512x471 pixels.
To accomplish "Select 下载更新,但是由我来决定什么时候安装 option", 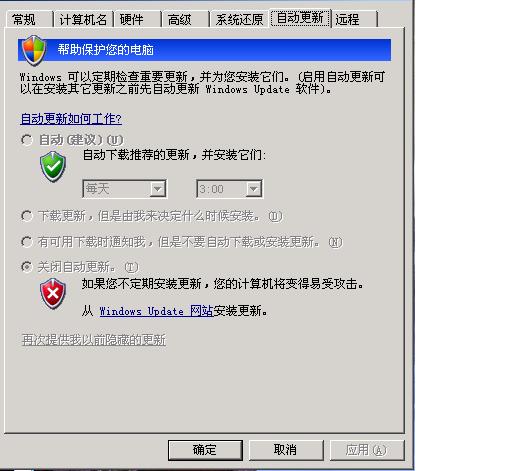I will 27,216.
